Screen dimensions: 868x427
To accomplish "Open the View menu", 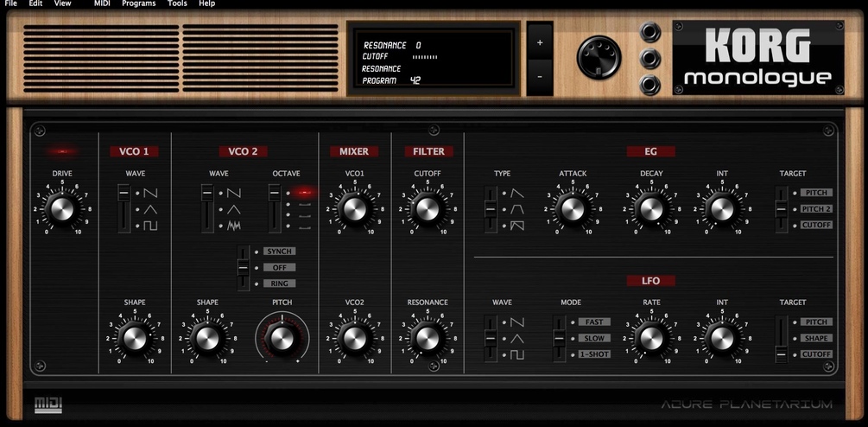I will 62,3.
